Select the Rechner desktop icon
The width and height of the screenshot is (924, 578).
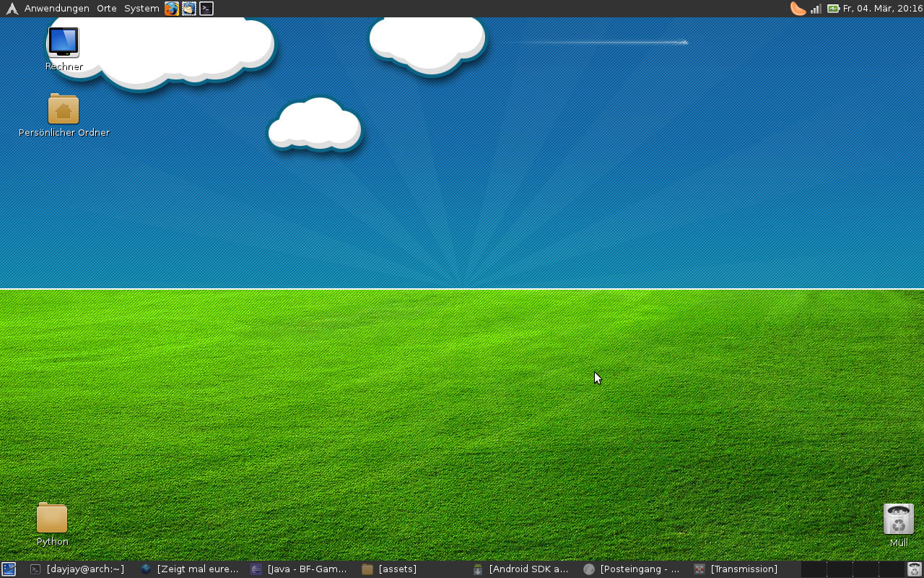tap(64, 48)
